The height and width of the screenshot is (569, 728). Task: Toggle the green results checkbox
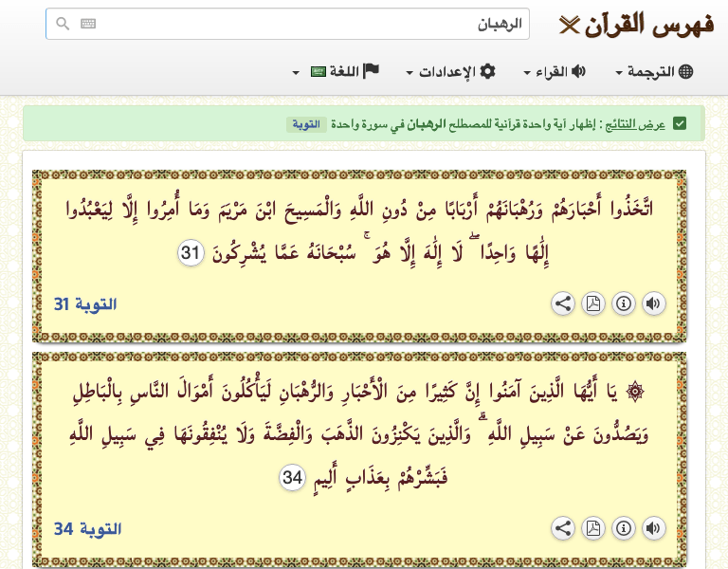click(x=680, y=124)
